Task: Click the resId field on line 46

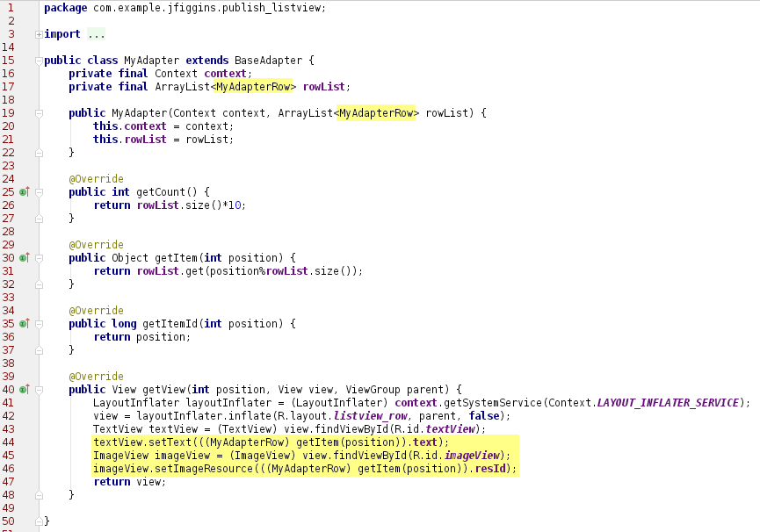Action: (496, 468)
